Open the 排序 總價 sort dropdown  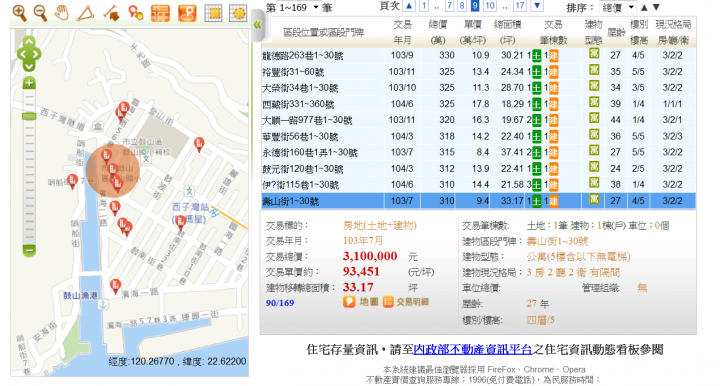click(618, 7)
